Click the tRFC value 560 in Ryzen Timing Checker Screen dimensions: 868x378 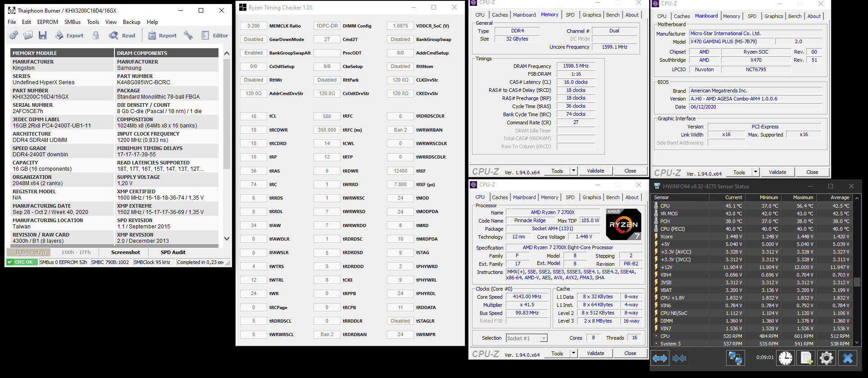click(327, 116)
